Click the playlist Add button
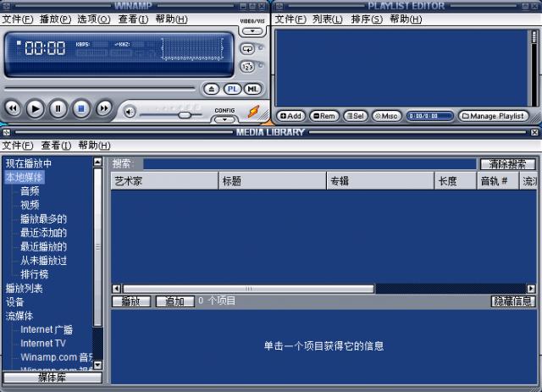 [x=290, y=116]
